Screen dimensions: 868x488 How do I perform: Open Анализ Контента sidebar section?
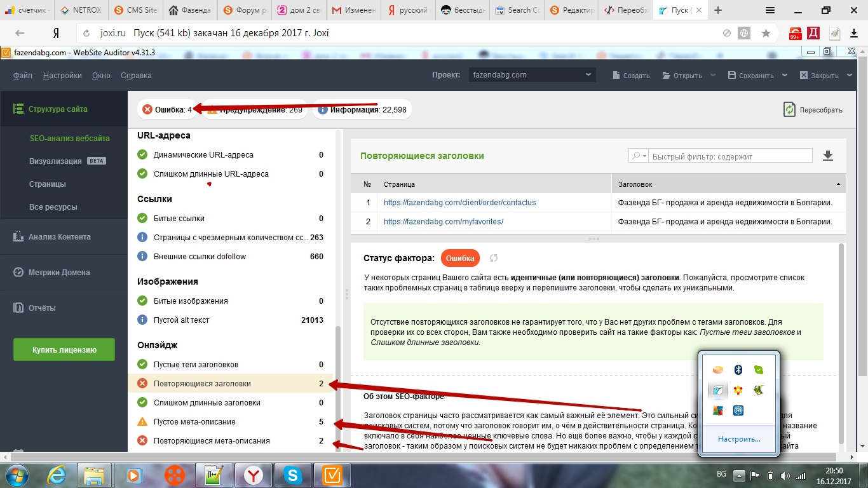[x=59, y=237]
